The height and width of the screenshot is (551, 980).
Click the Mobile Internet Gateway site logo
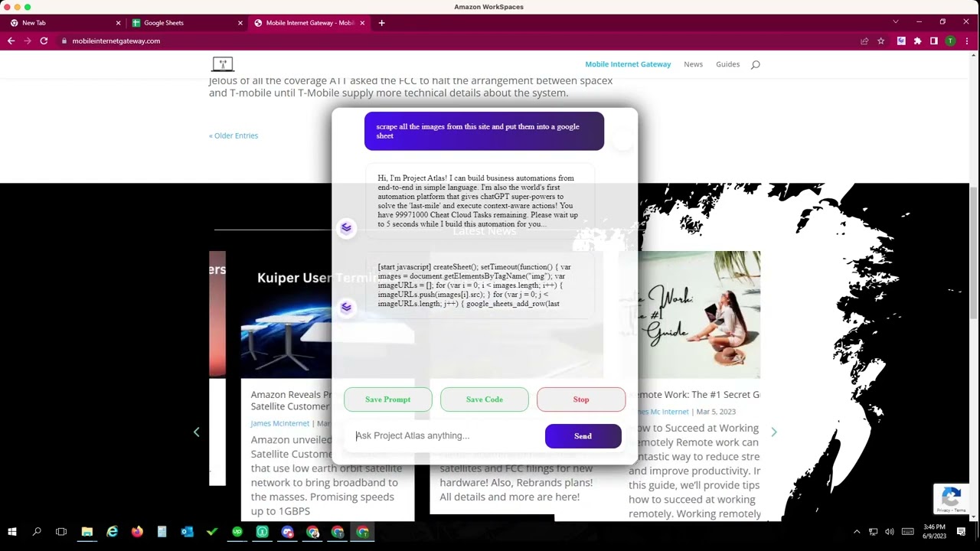(223, 64)
